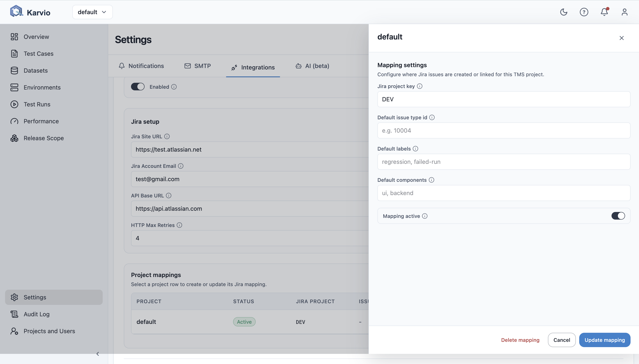Click the HTTP Max Retries field
639x364 pixels.
pyautogui.click(x=250, y=238)
